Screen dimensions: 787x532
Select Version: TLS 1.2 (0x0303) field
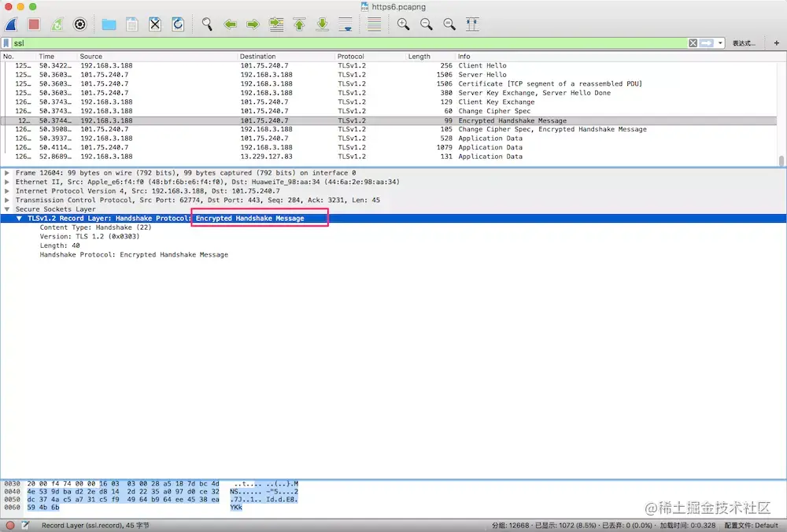pyautogui.click(x=90, y=236)
